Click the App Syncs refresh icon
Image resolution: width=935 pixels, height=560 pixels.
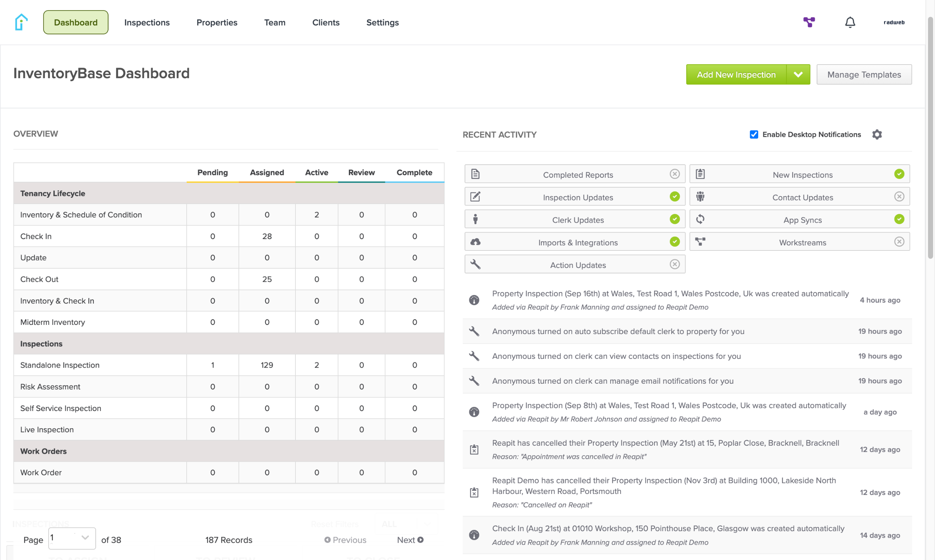coord(700,219)
